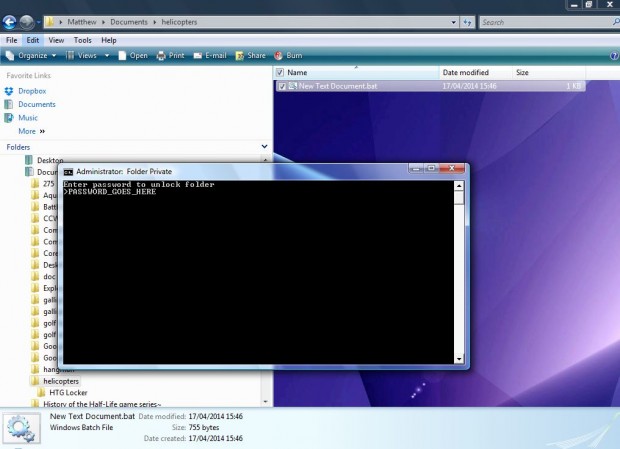Expand the Views dropdown arrow
The width and height of the screenshot is (620, 449).
coord(107,56)
